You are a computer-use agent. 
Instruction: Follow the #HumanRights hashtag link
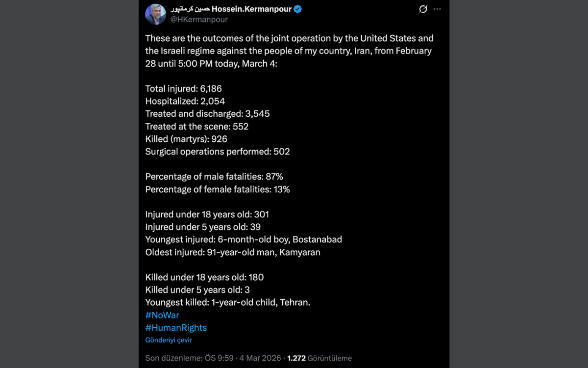click(x=176, y=328)
